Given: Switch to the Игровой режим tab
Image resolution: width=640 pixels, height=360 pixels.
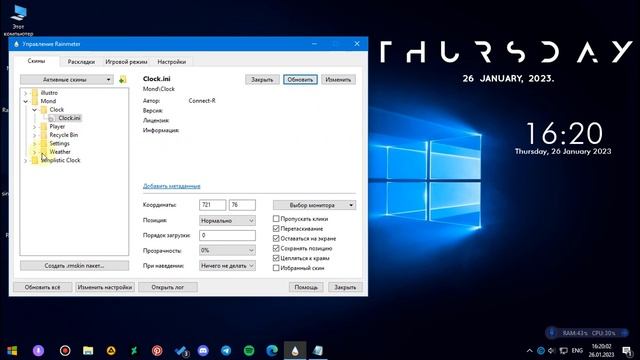Looking at the screenshot, I should coord(127,62).
